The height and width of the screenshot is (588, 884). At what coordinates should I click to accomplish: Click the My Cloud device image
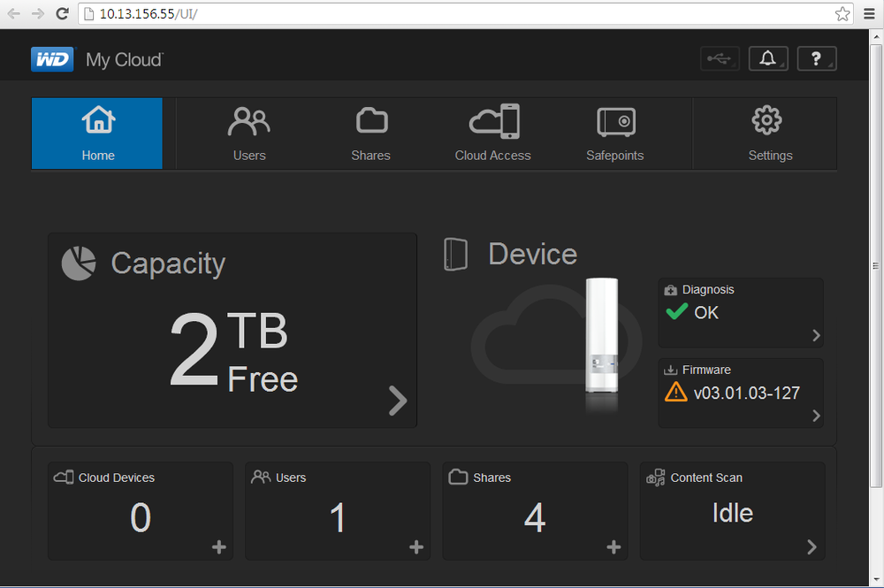(x=601, y=335)
